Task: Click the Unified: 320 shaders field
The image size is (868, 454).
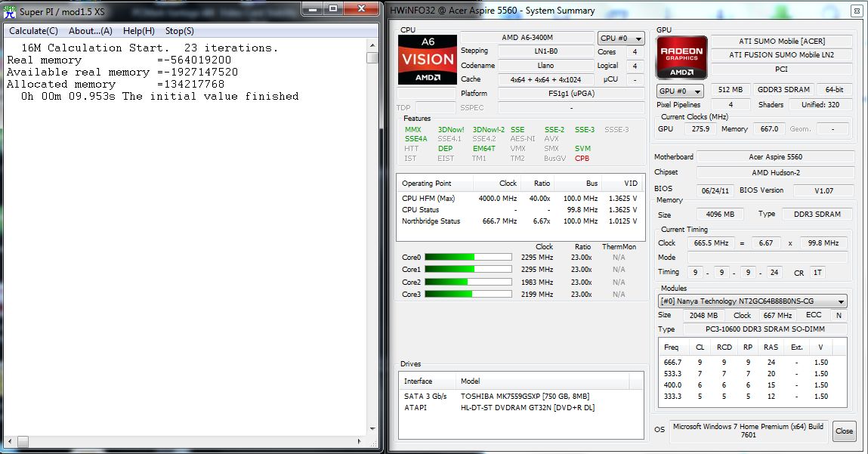Action: [x=820, y=105]
